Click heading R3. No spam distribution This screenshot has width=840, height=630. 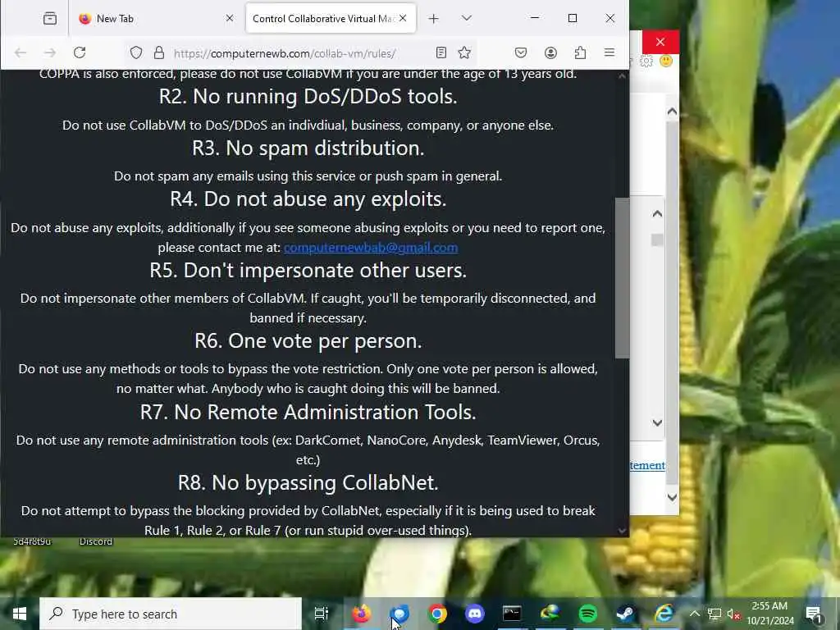(308, 148)
